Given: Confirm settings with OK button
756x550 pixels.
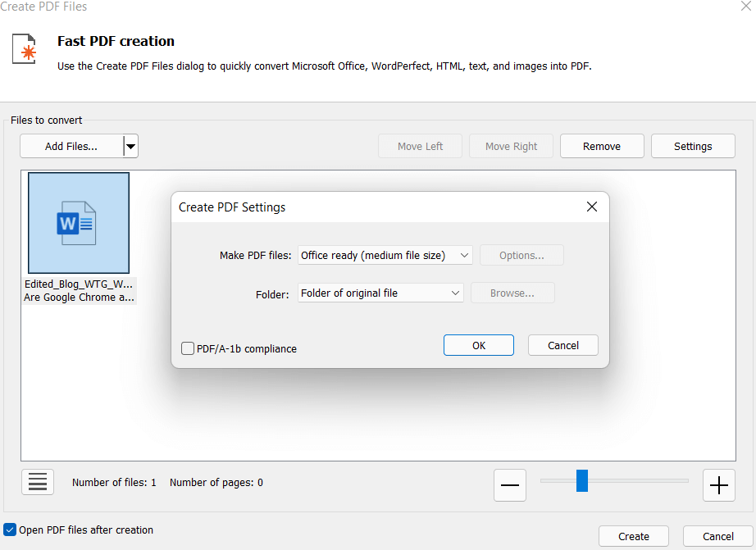Looking at the screenshot, I should point(478,345).
